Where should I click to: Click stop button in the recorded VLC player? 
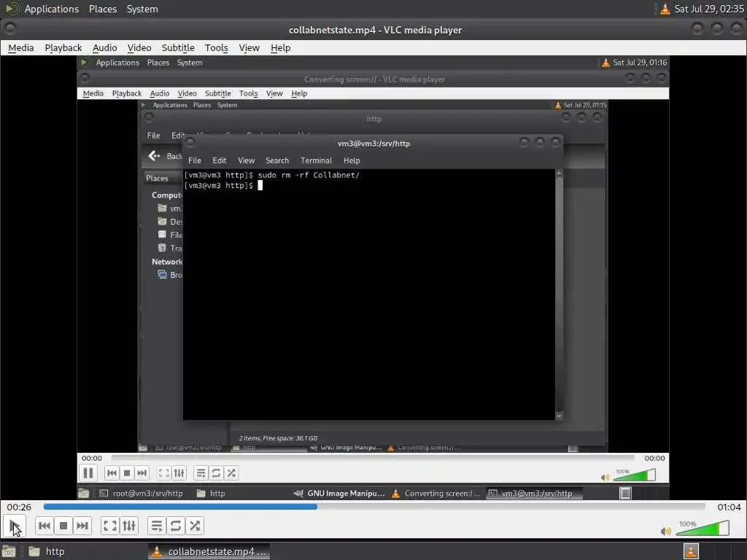(x=127, y=472)
